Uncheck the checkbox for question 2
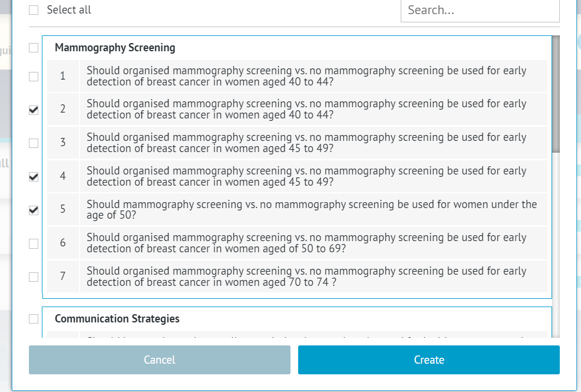The width and height of the screenshot is (581, 392). click(34, 110)
